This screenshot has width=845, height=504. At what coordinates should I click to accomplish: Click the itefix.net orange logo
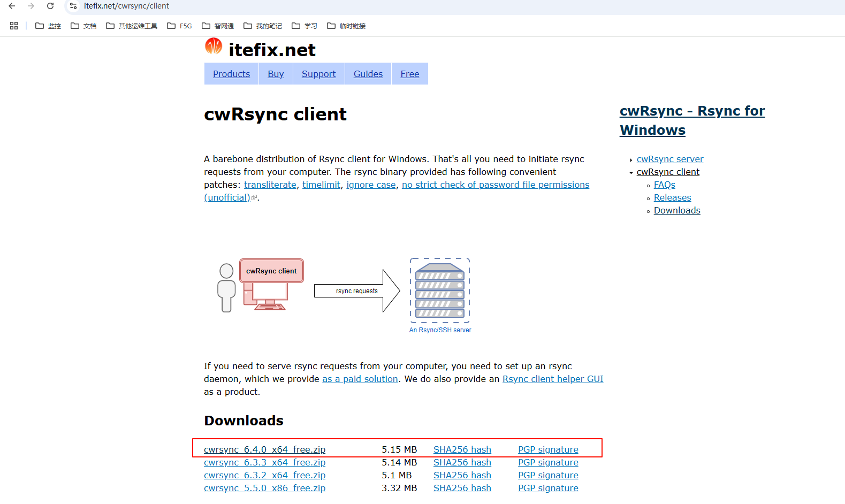tap(214, 47)
